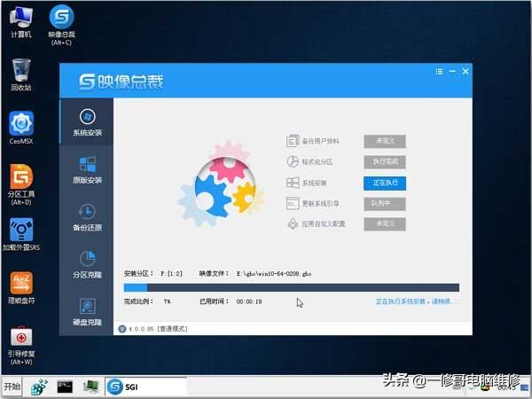Click the 未定义 button beside 备份用户资料
The height and width of the screenshot is (399, 532).
click(385, 142)
